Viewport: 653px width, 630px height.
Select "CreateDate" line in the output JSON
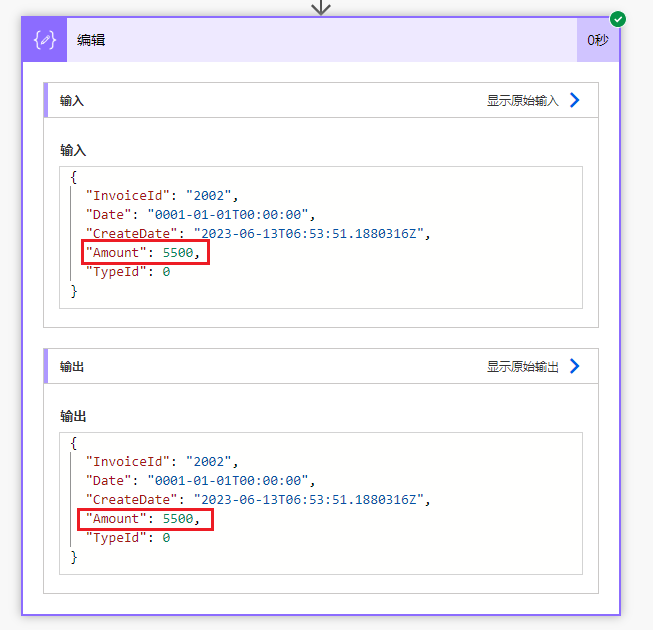(258, 499)
